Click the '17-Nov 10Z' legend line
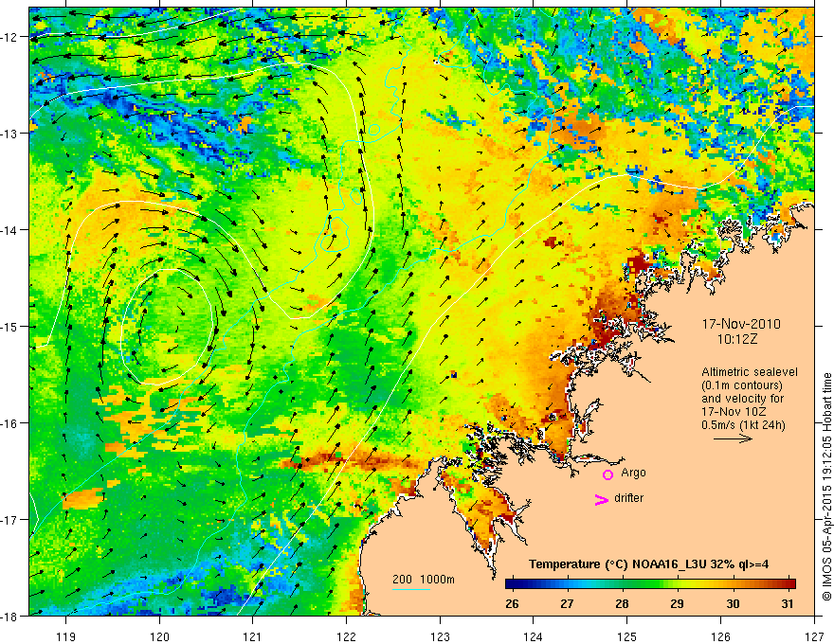This screenshot has width=834, height=644. click(x=733, y=412)
